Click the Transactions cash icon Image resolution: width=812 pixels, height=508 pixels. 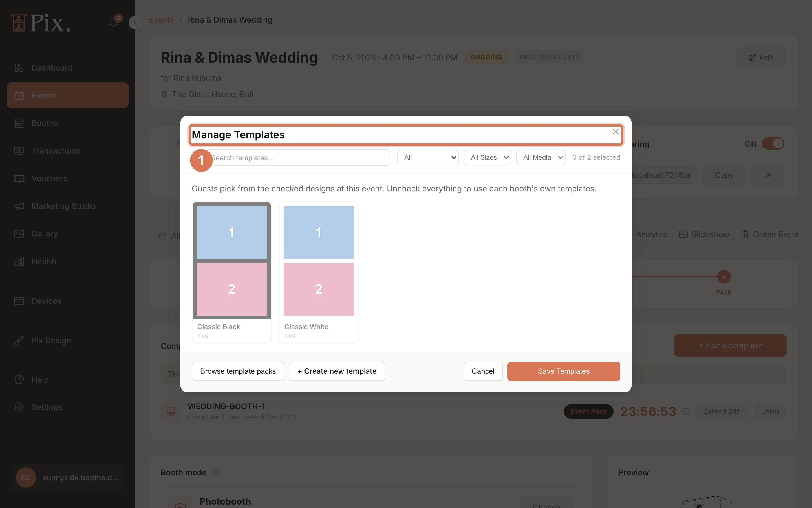(19, 151)
